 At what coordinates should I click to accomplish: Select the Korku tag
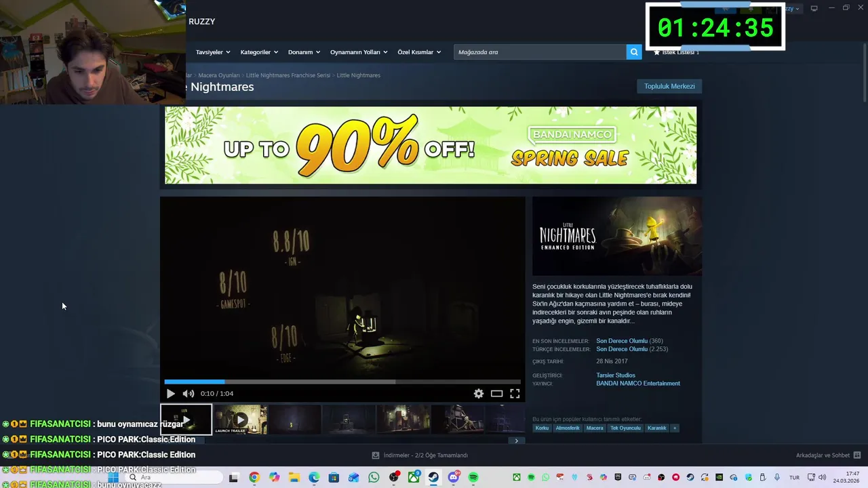(542, 428)
